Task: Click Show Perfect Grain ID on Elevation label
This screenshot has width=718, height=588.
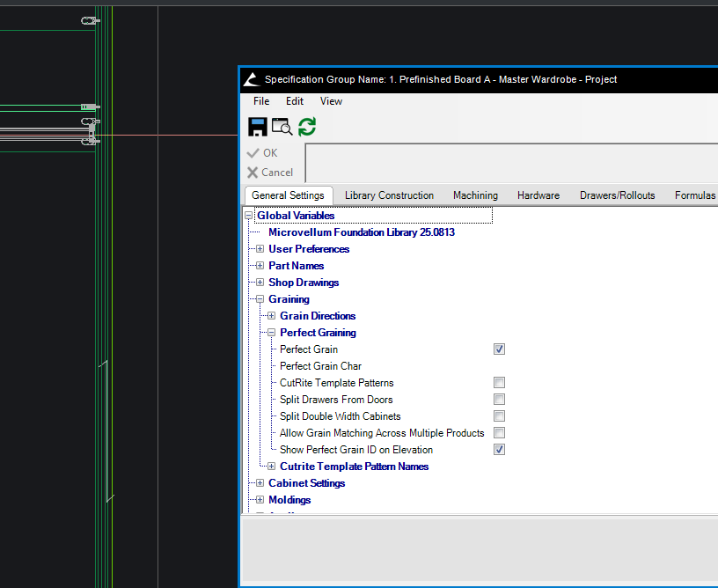Action: pyautogui.click(x=356, y=450)
